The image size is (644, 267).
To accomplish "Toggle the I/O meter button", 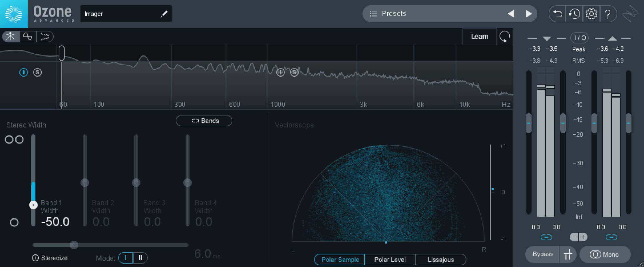I will pos(579,38).
